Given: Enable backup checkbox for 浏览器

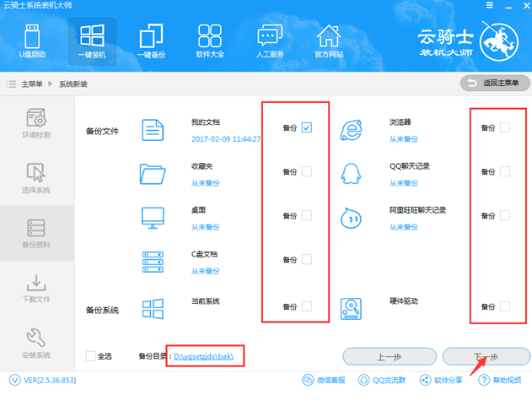Looking at the screenshot, I should [505, 127].
